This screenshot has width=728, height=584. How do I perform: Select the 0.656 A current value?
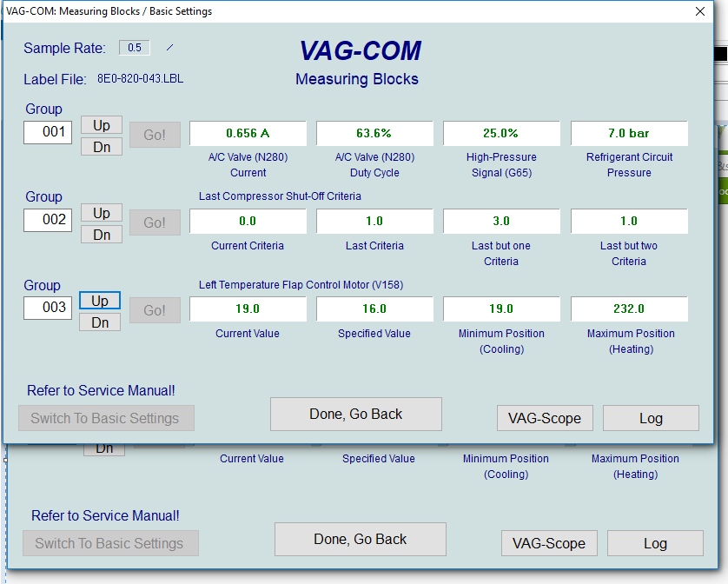[248, 133]
